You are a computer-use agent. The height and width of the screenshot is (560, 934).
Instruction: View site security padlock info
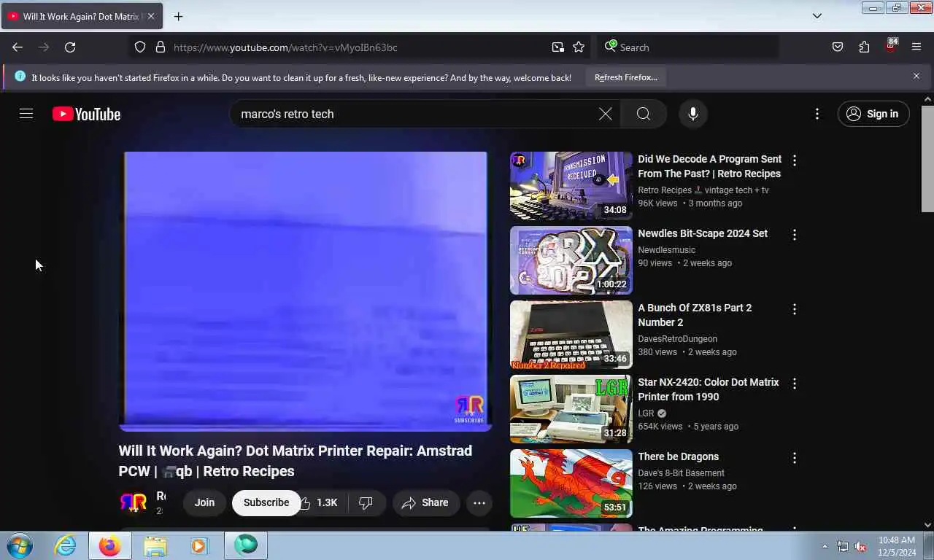click(161, 47)
